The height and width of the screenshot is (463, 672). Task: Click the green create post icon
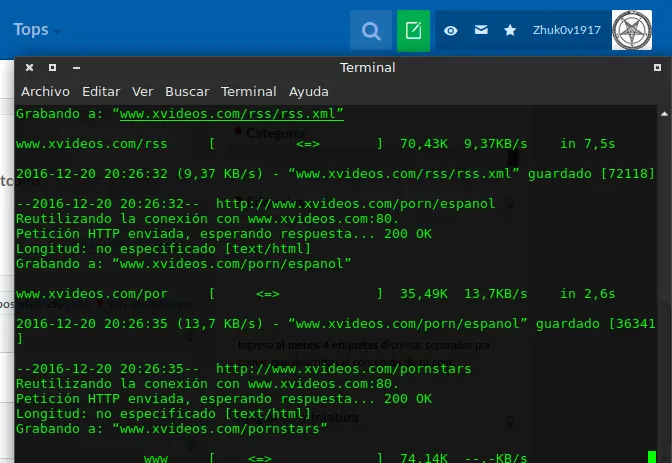click(413, 31)
